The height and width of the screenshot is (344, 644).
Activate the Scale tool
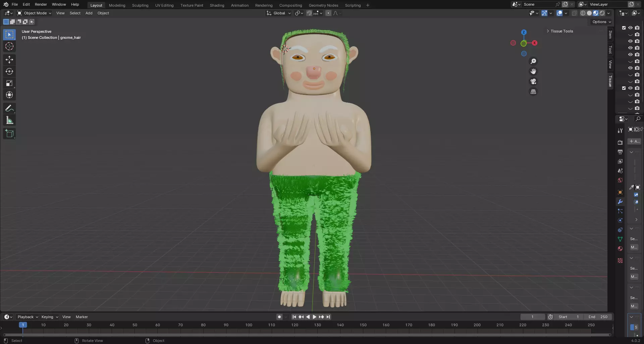(9, 83)
